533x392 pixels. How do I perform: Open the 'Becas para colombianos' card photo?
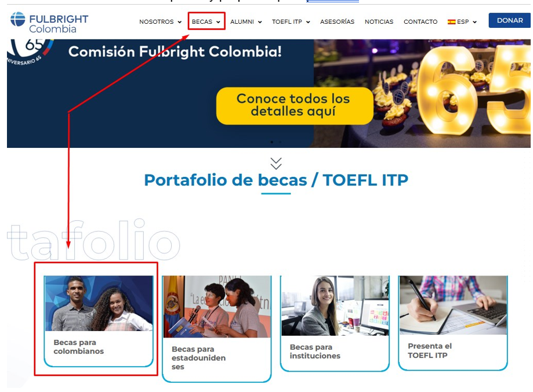(99, 303)
